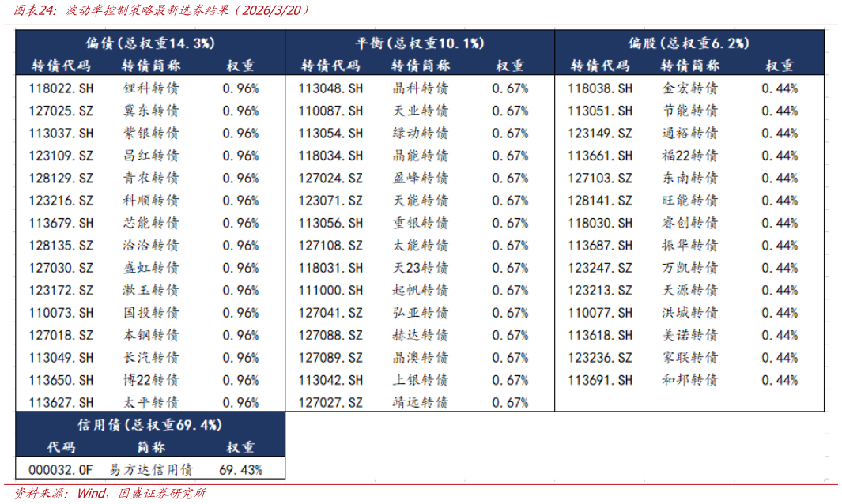Select bond code 113056.SH
The height and width of the screenshot is (504, 842).
330,224
